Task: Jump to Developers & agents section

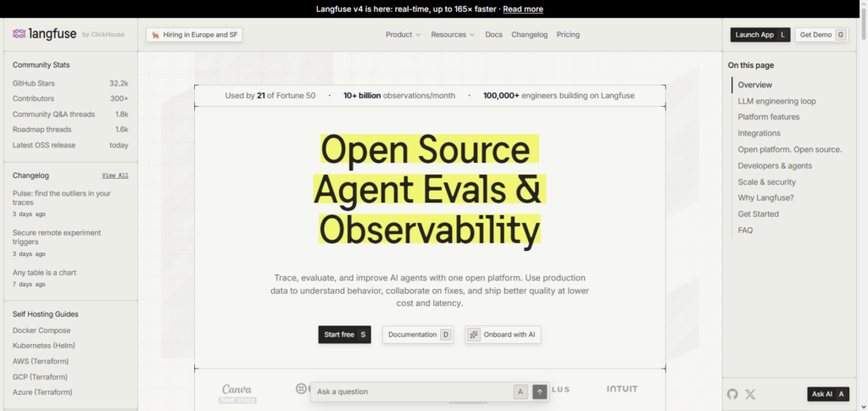Action: [x=775, y=165]
